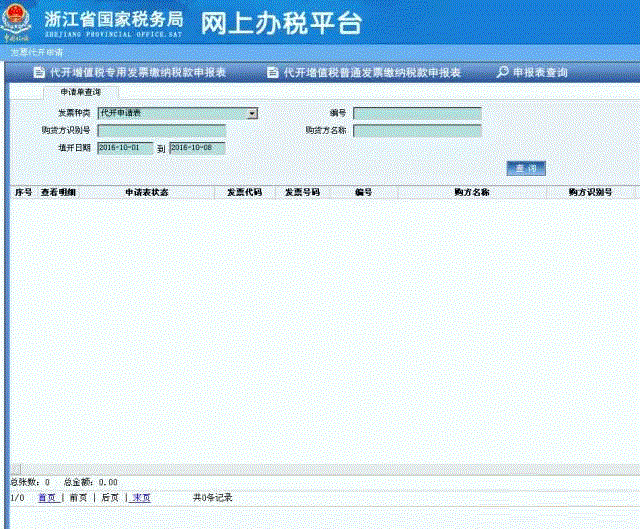Open 代开增值税普通发票缴纳税款申报表 menu
The height and width of the screenshot is (529, 640).
pyautogui.click(x=372, y=72)
